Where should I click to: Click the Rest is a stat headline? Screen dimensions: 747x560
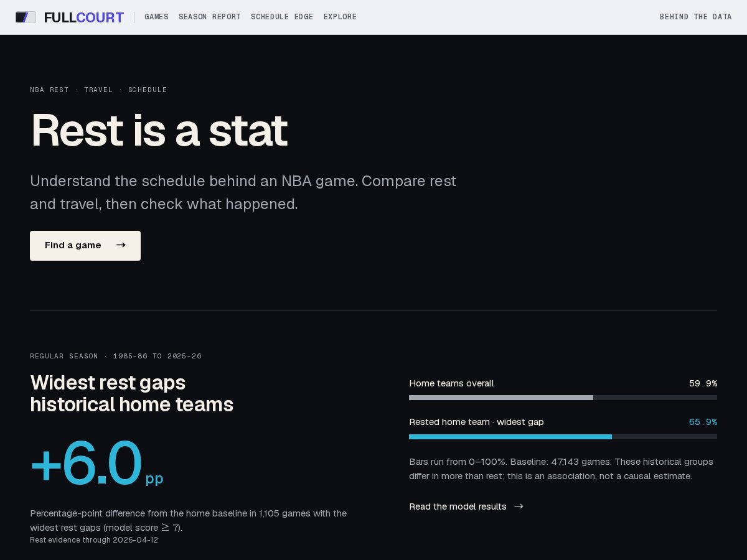tap(159, 130)
